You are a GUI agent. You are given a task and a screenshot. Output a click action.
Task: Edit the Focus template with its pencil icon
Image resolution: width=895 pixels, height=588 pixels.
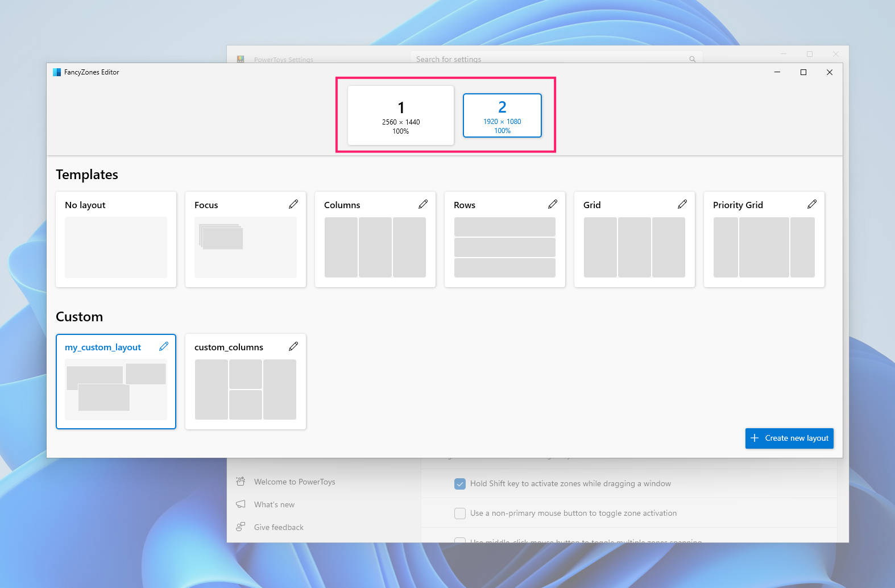coord(293,204)
